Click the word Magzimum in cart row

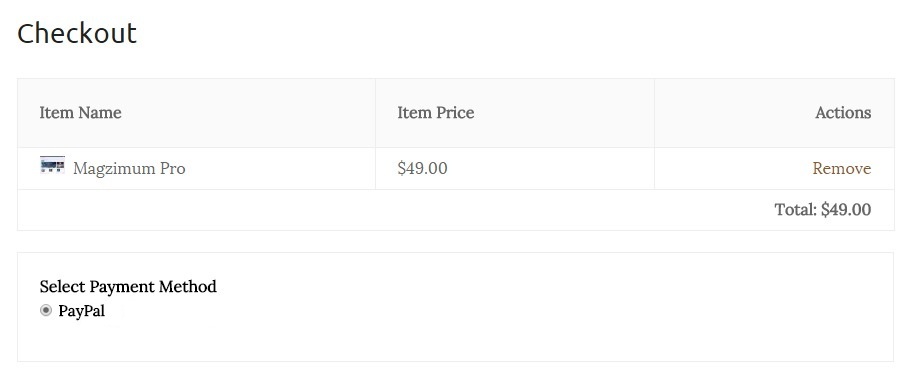115,169
